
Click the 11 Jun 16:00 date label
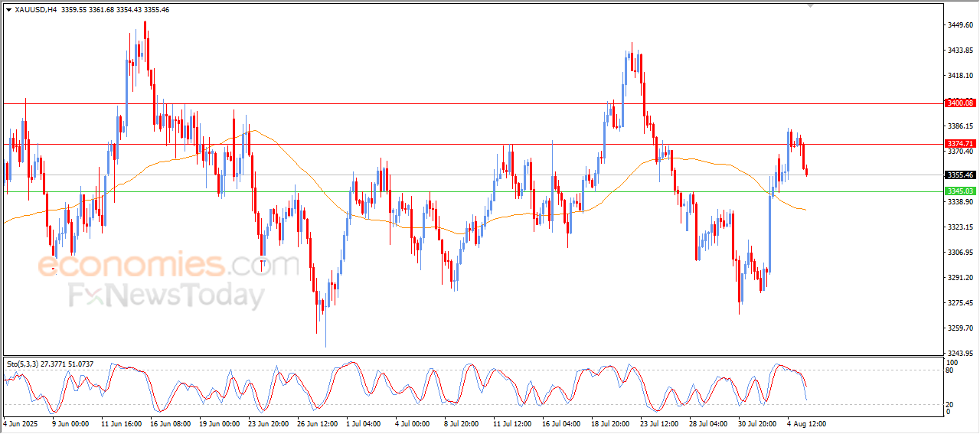(x=119, y=423)
